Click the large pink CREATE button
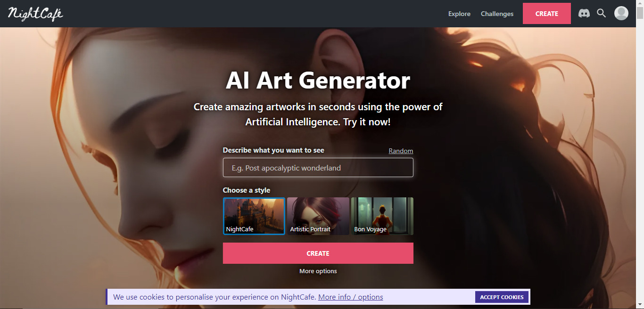The width and height of the screenshot is (644, 309). [x=318, y=253]
